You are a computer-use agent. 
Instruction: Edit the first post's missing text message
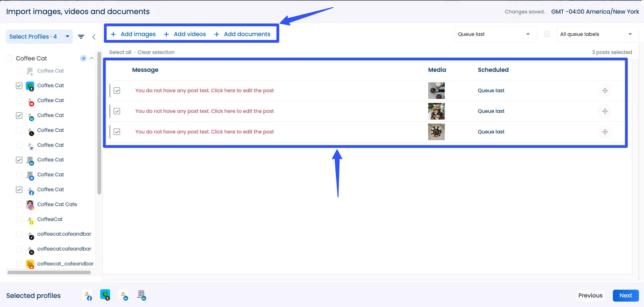pos(204,91)
